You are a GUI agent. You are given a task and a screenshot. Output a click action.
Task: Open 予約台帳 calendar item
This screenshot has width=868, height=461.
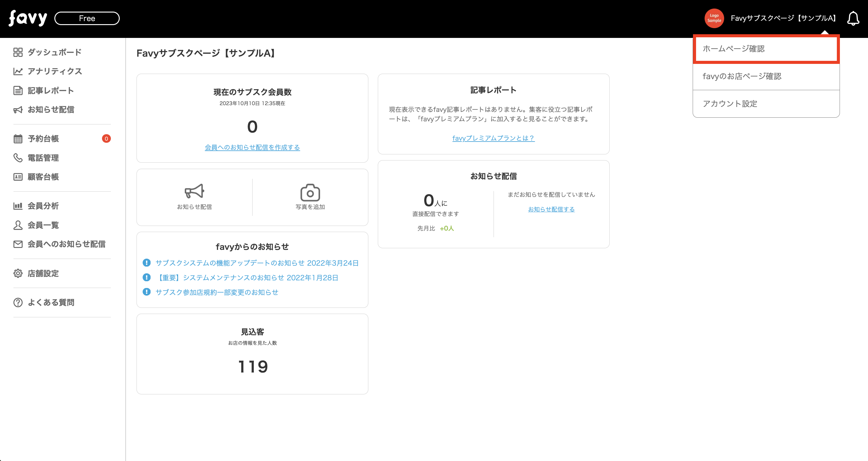43,138
